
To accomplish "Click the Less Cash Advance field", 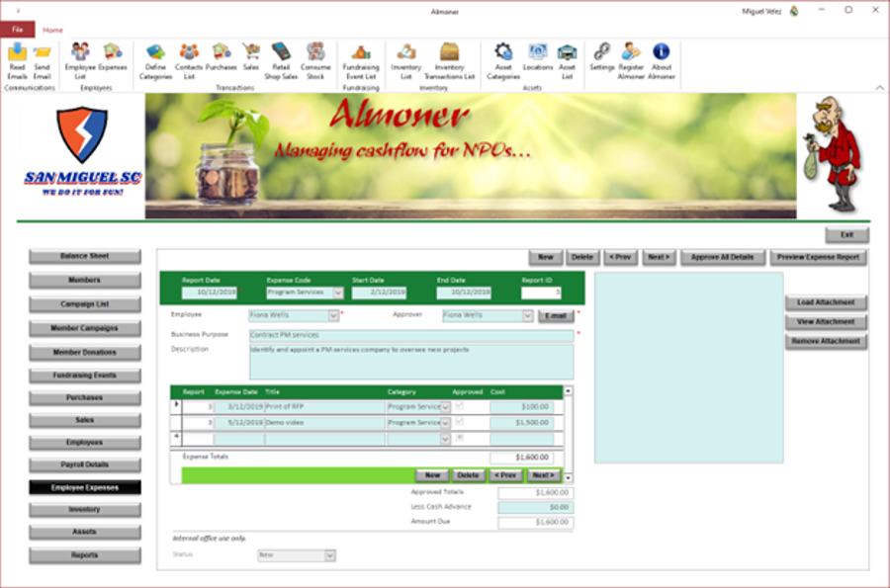I will coord(535,508).
